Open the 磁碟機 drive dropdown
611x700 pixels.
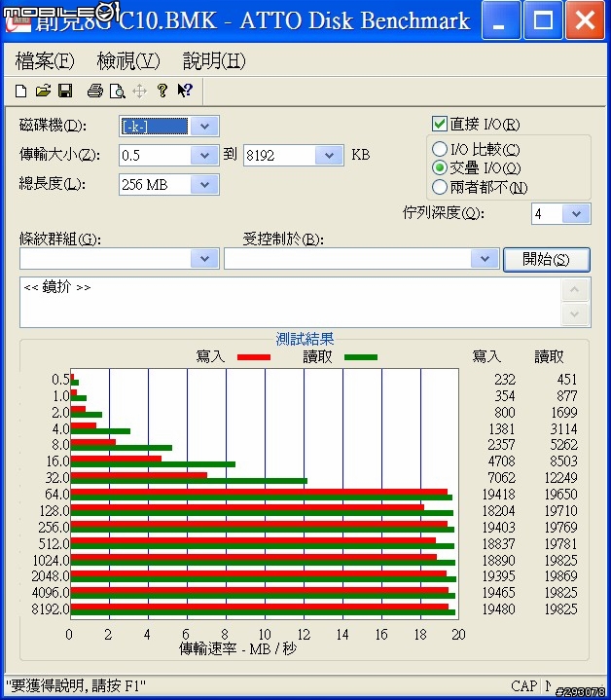[204, 127]
